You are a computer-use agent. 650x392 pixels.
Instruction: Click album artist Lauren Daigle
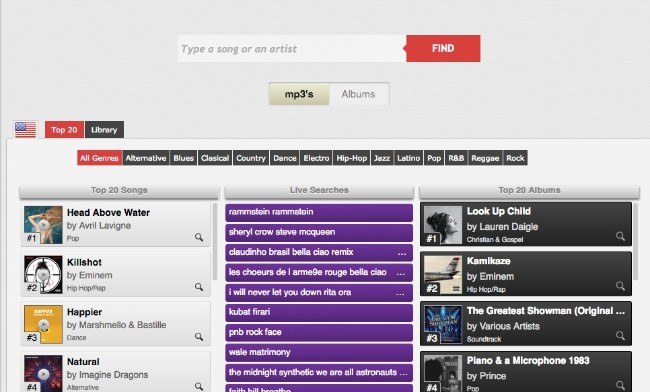[x=508, y=227]
